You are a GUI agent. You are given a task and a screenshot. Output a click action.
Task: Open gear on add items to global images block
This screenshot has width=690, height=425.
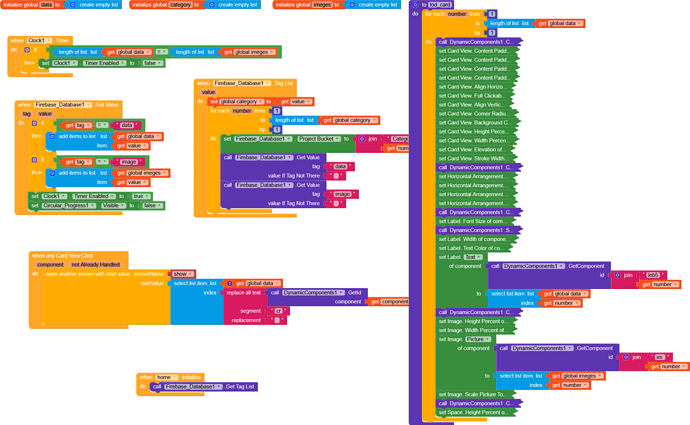tap(52, 173)
